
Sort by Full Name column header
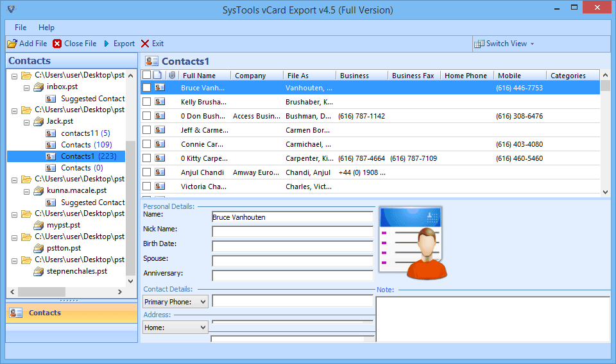(205, 76)
